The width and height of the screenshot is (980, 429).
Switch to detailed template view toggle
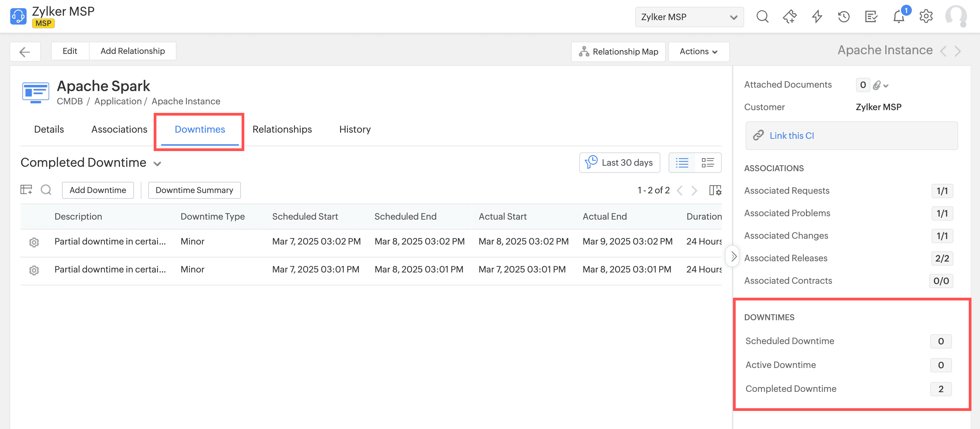click(708, 163)
